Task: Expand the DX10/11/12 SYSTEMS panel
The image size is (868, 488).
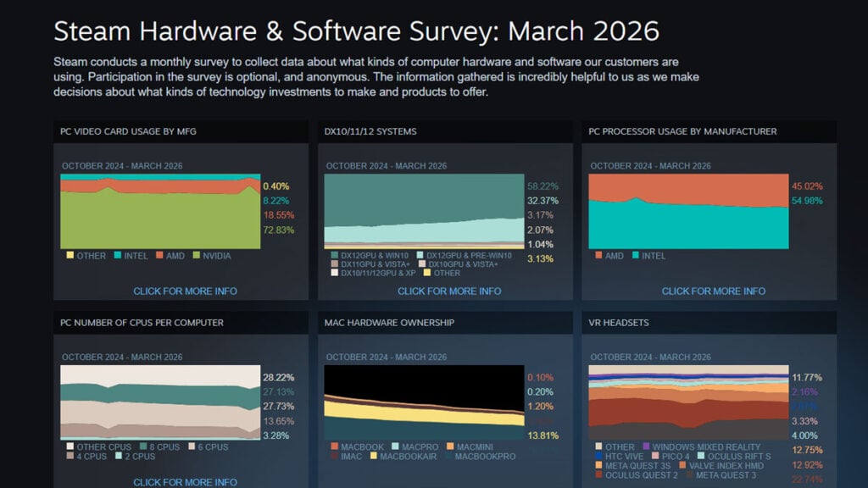Action: (373, 131)
